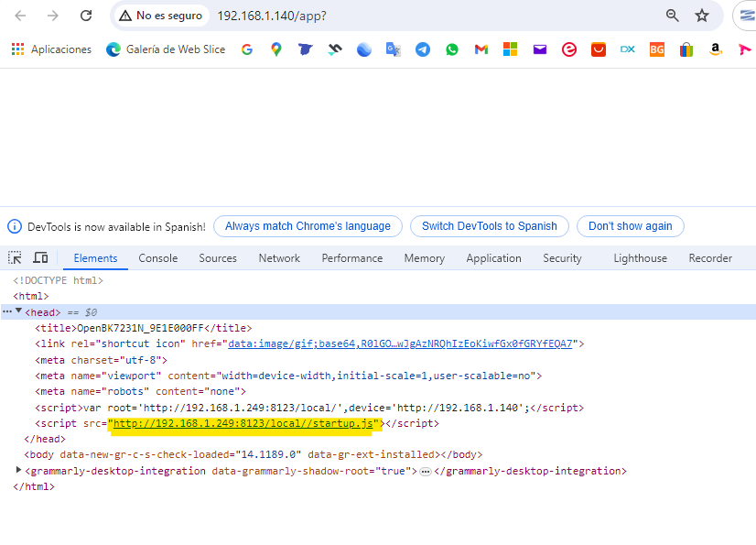This screenshot has height=545, width=756.
Task: Click the address bar URL 192.168.1.140/app?
Action: click(272, 16)
